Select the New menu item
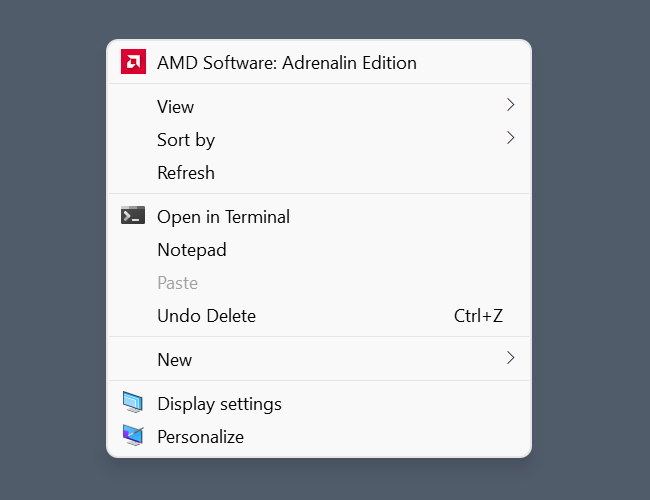The height and width of the screenshot is (500, 650). (175, 360)
